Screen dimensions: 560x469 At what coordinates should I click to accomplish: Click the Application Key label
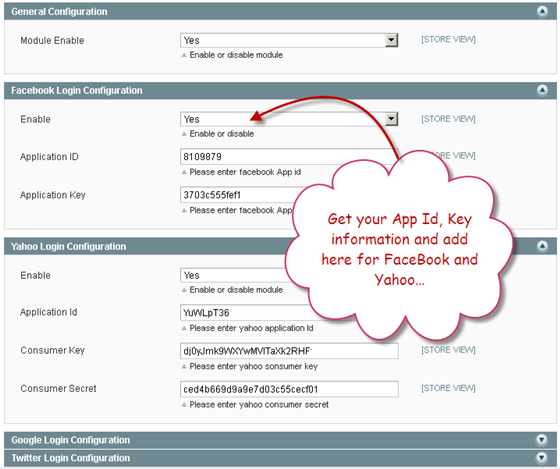(x=52, y=195)
